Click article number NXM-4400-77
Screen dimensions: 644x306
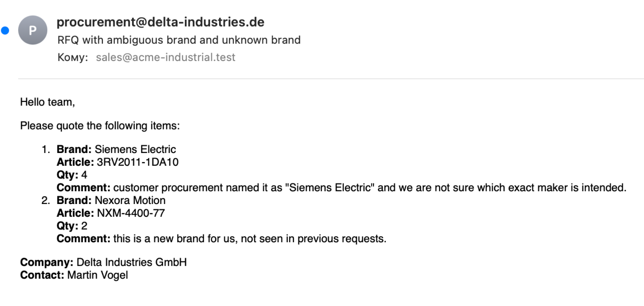(131, 213)
